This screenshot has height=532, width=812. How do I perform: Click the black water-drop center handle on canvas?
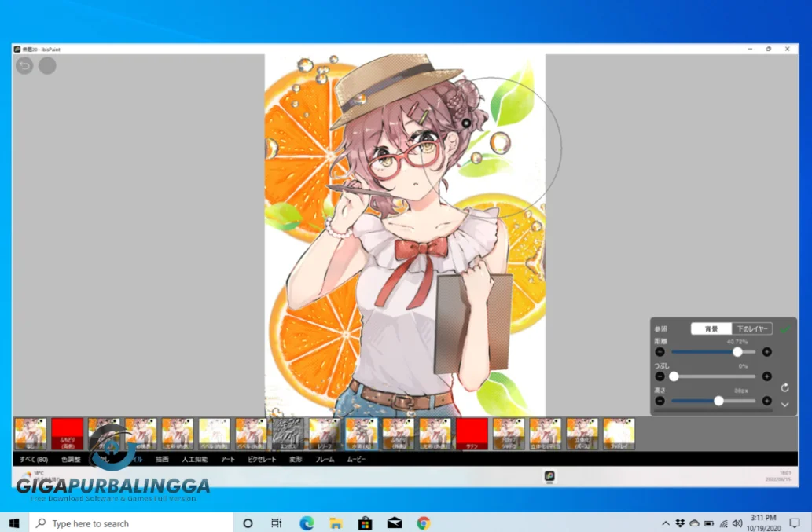(x=466, y=123)
